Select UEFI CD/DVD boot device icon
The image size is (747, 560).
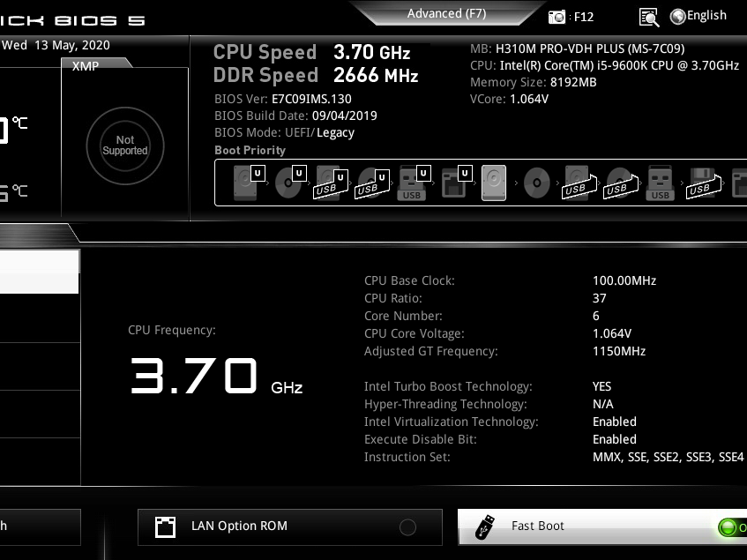click(291, 183)
